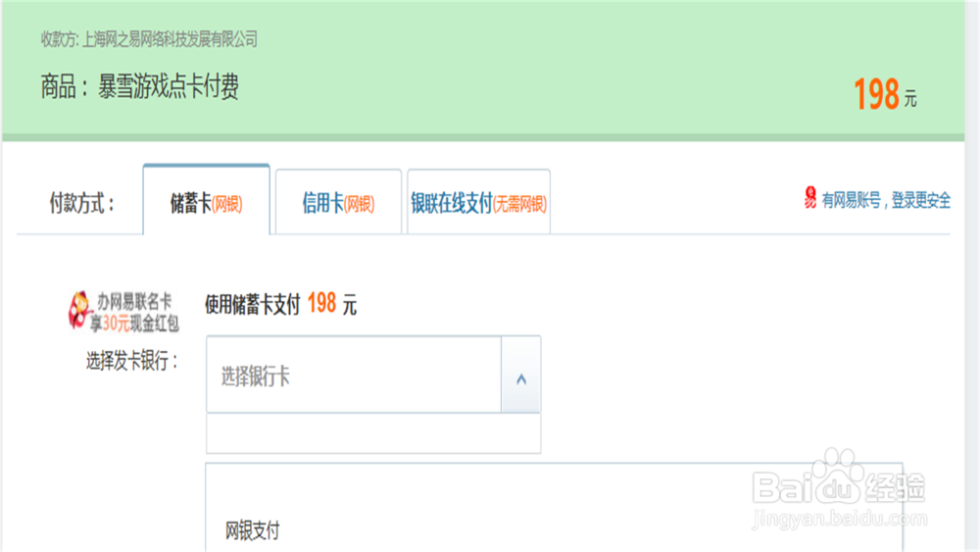Click the 198 元 total price in header

[x=886, y=94]
